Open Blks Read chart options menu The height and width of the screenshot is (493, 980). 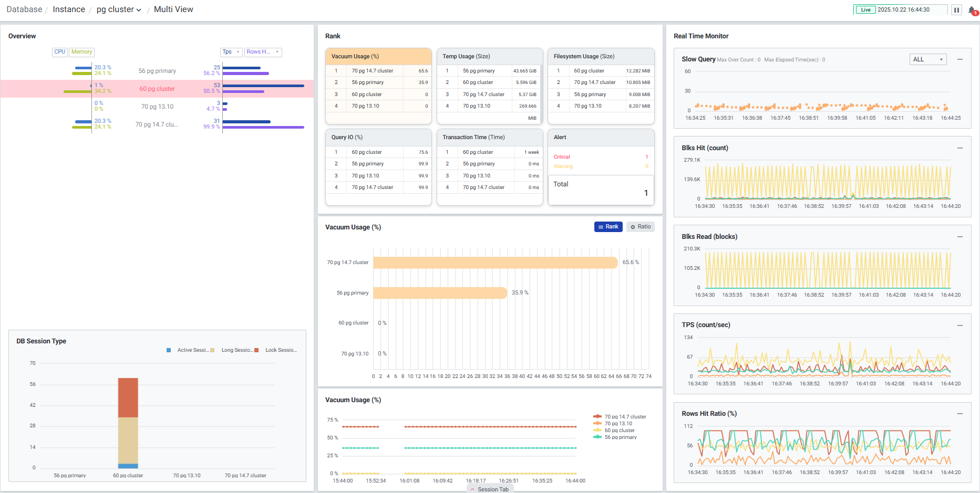pos(960,237)
